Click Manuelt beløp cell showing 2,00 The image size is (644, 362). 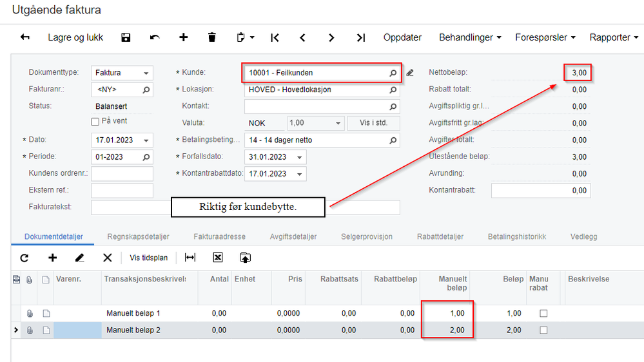tap(445, 330)
